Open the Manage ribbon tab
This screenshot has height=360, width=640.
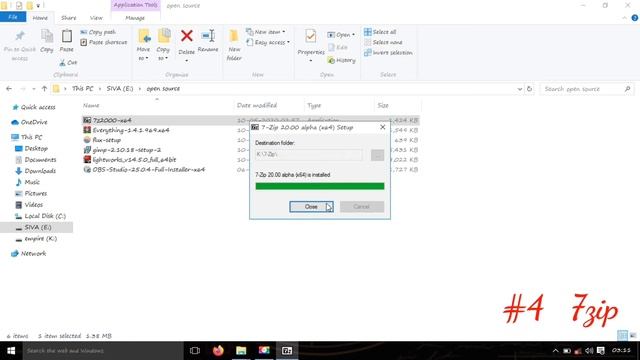[x=135, y=18]
